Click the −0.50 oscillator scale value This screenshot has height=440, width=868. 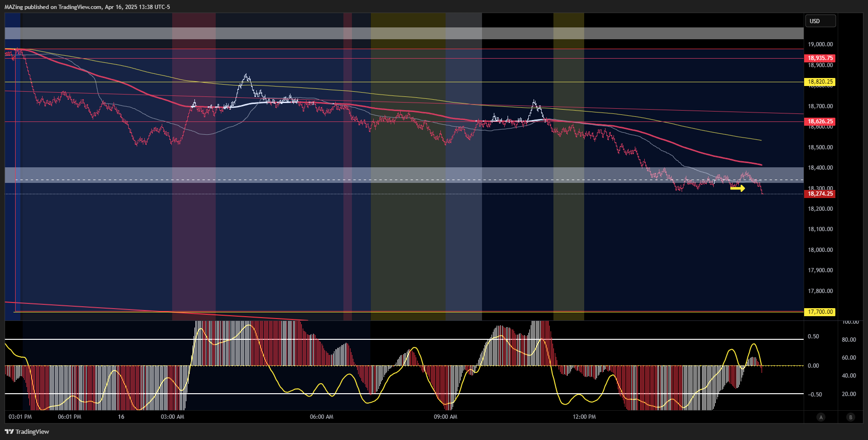click(814, 395)
